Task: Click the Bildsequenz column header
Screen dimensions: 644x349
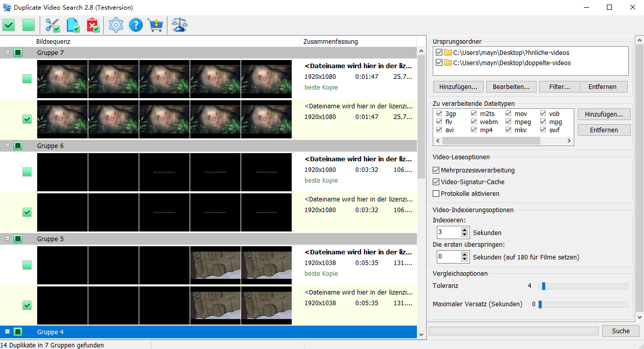Action: click(166, 41)
